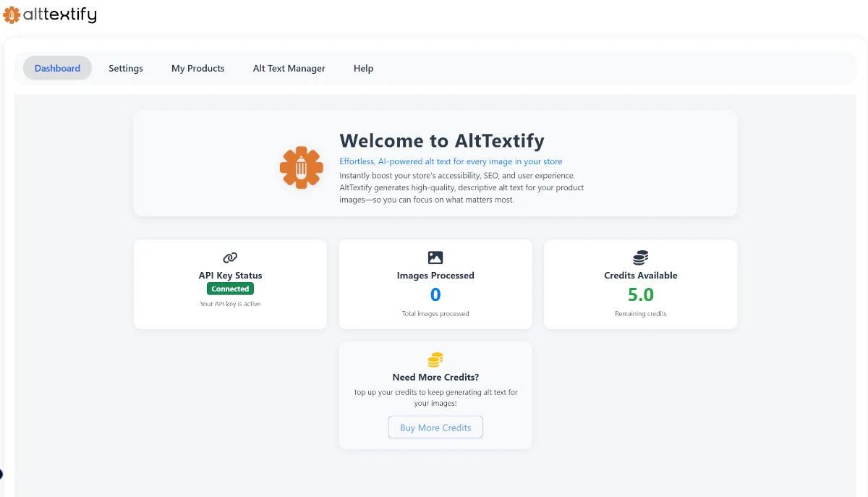
Task: Click the large orange gear icon in welcome card
Action: (302, 167)
